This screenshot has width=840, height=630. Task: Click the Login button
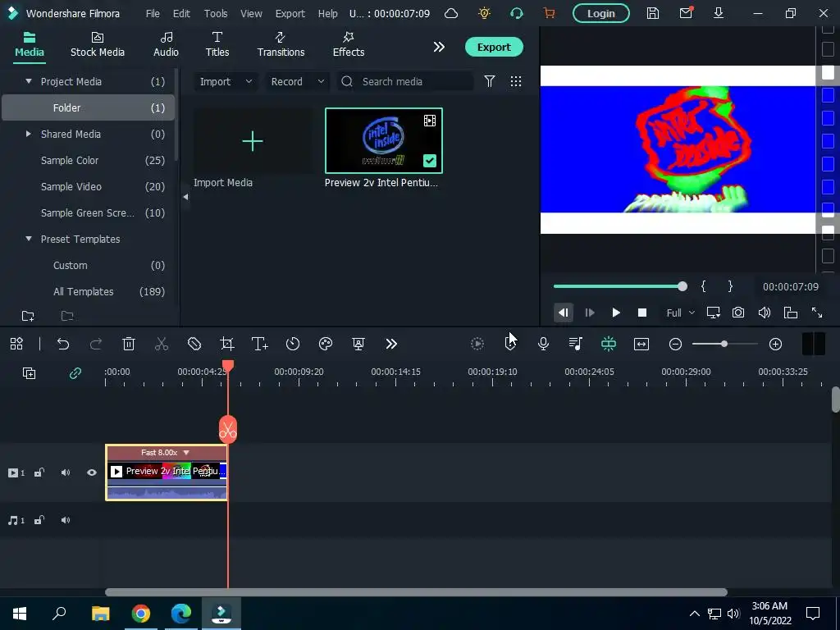tap(601, 13)
